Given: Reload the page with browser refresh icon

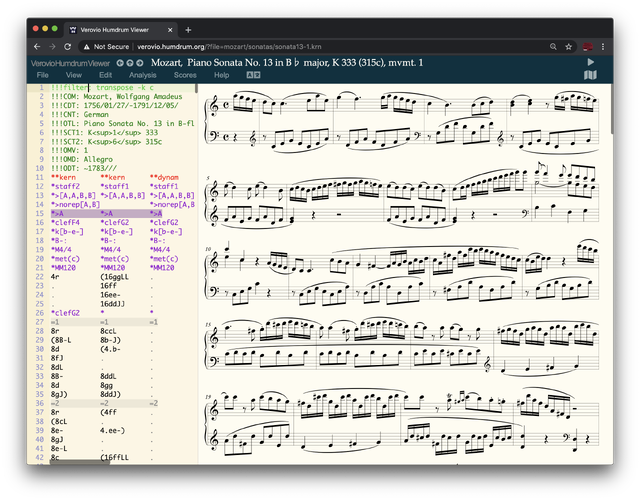Looking at the screenshot, I should 68,46.
